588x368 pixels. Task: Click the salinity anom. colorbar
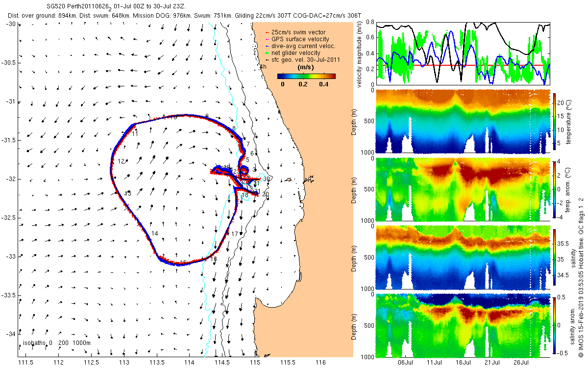click(x=555, y=325)
